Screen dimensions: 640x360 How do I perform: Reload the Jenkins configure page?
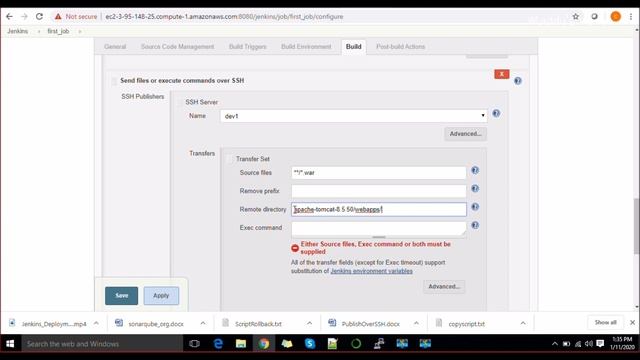pos(39,17)
